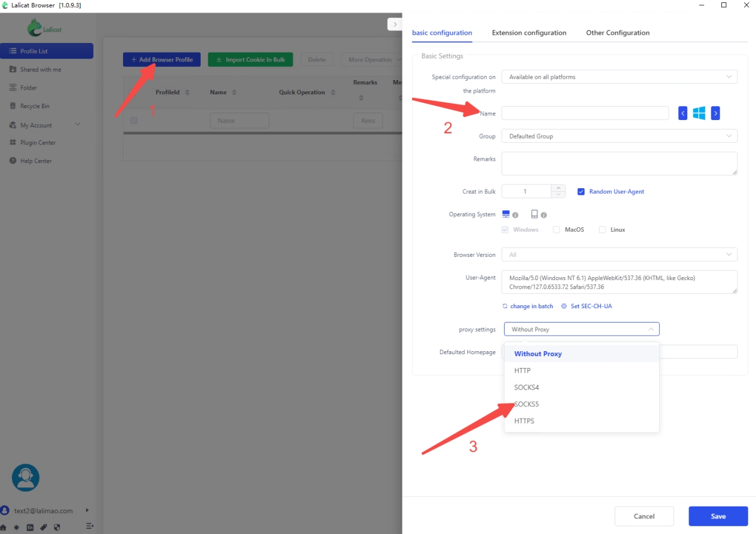Click the Save button
The width and height of the screenshot is (756, 534).
[x=718, y=516]
